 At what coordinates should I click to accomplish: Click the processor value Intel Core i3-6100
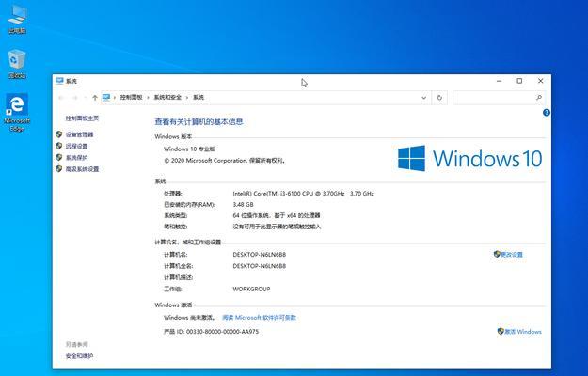303,194
